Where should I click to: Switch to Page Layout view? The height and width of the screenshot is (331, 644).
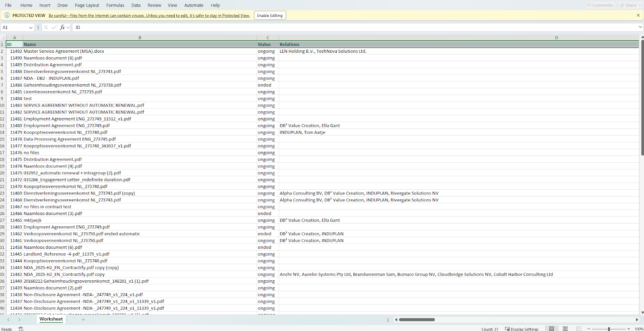(x=565, y=329)
